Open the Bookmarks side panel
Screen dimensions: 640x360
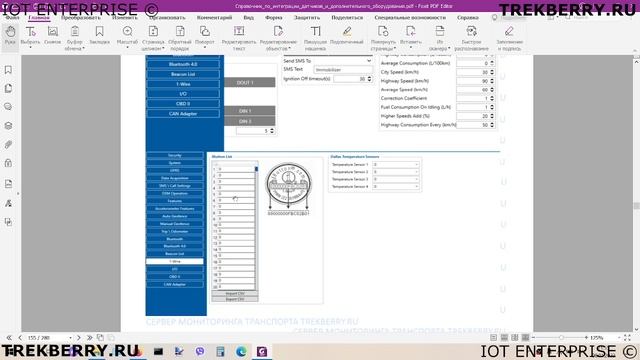tap(8, 70)
